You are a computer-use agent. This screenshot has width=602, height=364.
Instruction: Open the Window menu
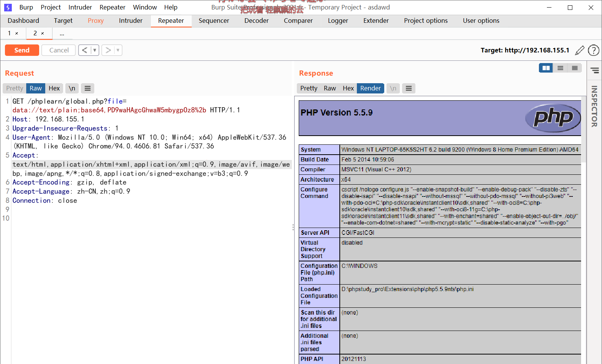coord(145,7)
